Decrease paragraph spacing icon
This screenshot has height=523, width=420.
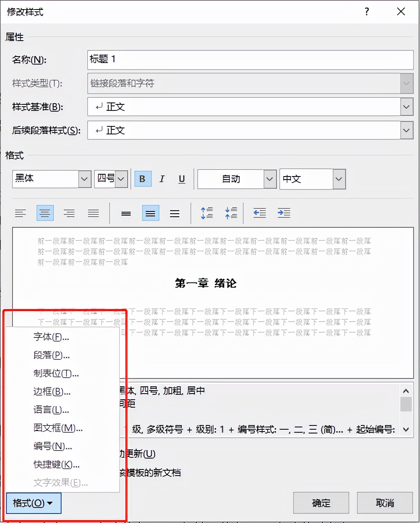click(231, 213)
